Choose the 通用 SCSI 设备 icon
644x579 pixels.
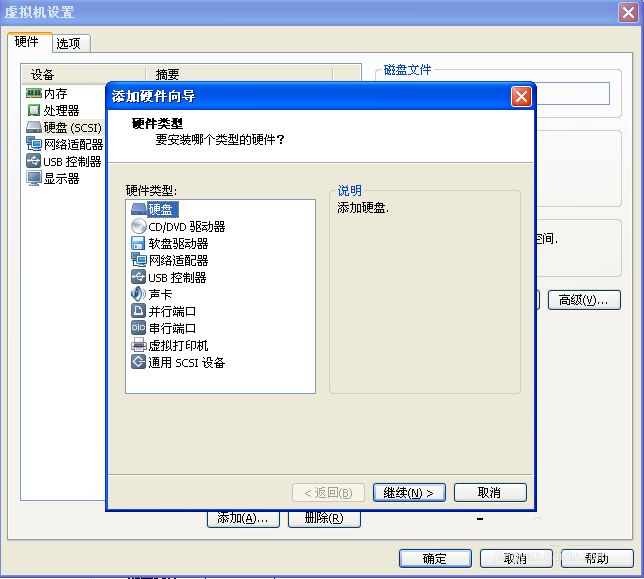(x=138, y=362)
